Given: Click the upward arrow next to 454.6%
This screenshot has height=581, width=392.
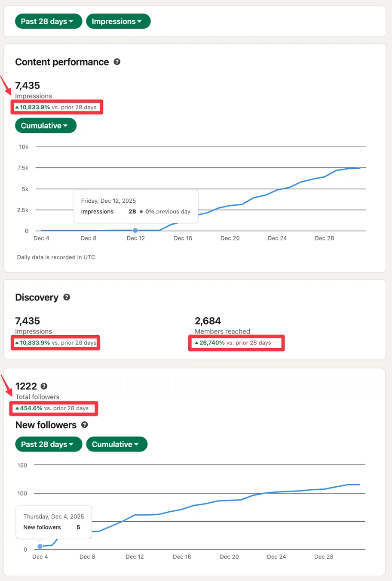Looking at the screenshot, I should click(18, 408).
